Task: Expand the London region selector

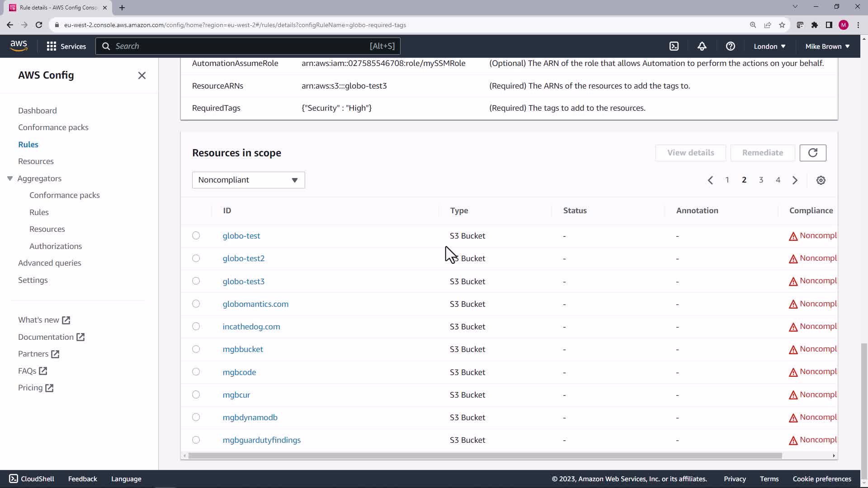Action: pyautogui.click(x=769, y=46)
